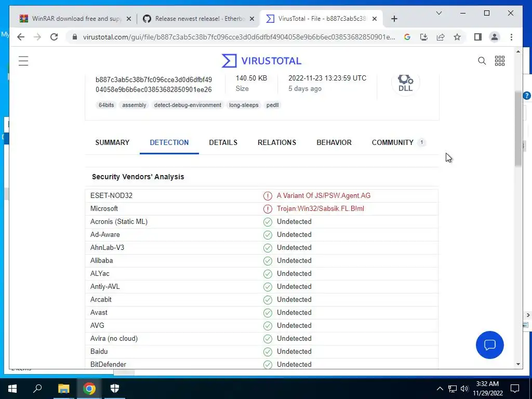532x399 pixels.
Task: Open the DETAILS tab
Action: pos(223,142)
